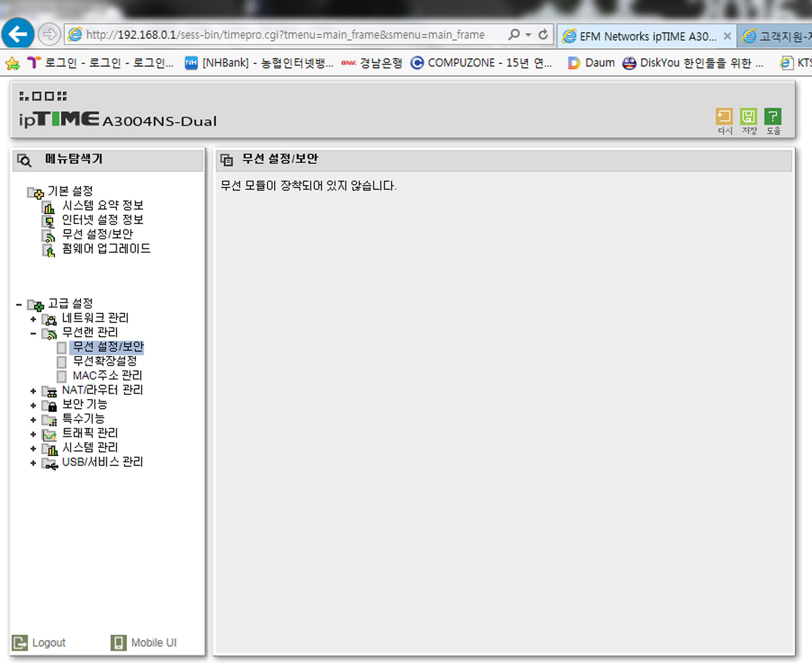Click the browser Forward arrow button
This screenshot has height=669, width=812.
[49, 35]
